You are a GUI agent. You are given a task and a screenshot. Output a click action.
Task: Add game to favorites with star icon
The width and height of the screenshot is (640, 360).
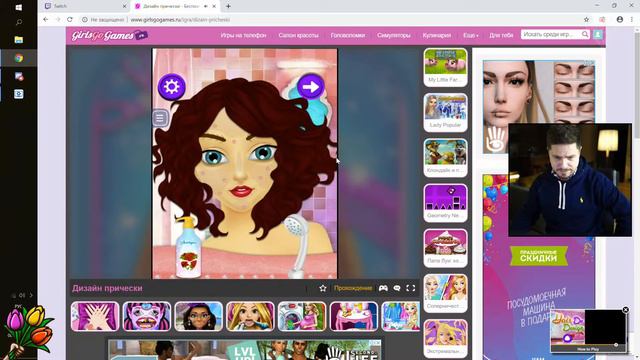323,288
